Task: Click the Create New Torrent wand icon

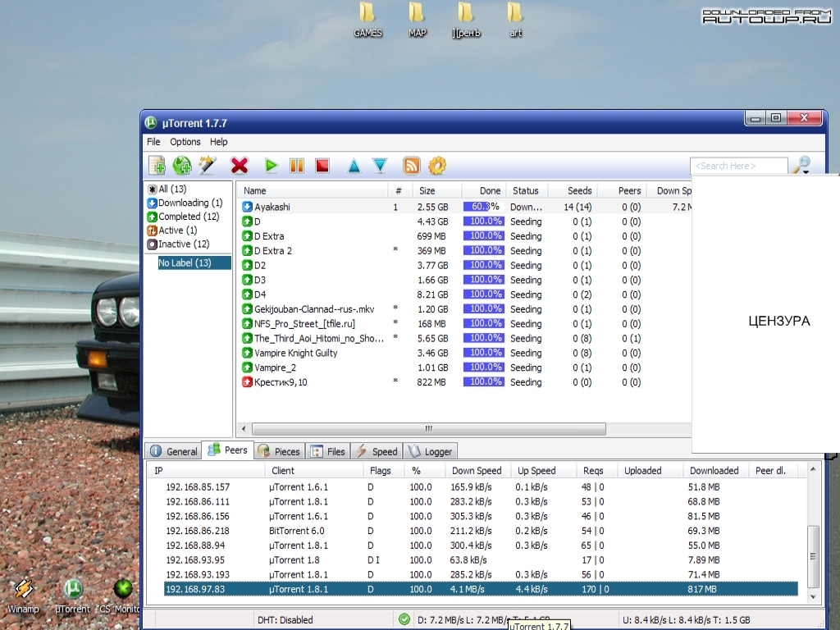Action: click(208, 166)
